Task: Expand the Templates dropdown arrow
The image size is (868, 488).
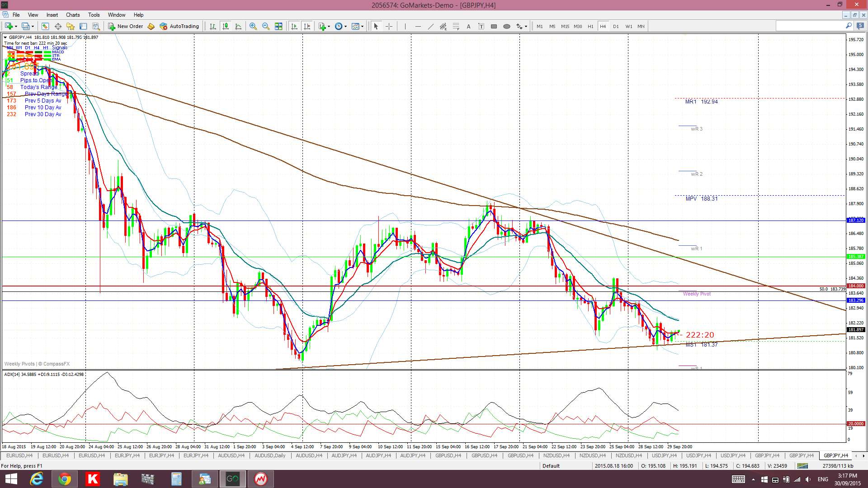Action: (362, 26)
